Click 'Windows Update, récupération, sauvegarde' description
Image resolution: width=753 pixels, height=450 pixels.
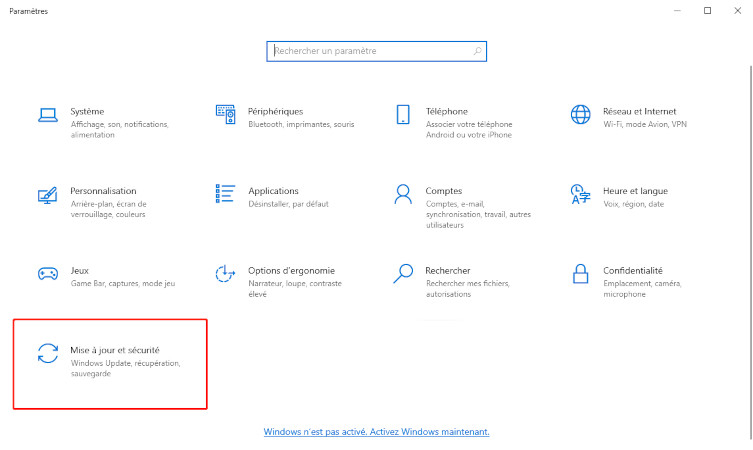click(125, 368)
